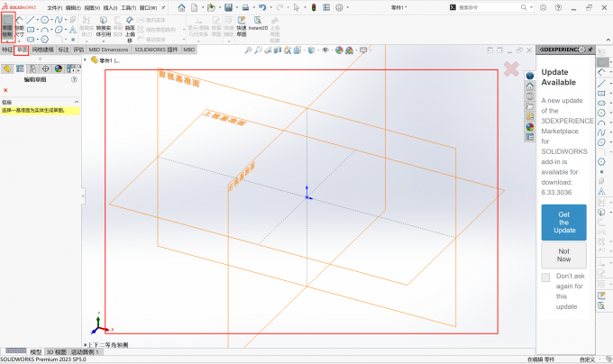This screenshot has height=364, width=613.
Task: Enable Rapid Sketch (快速草图)
Action: 242,26
